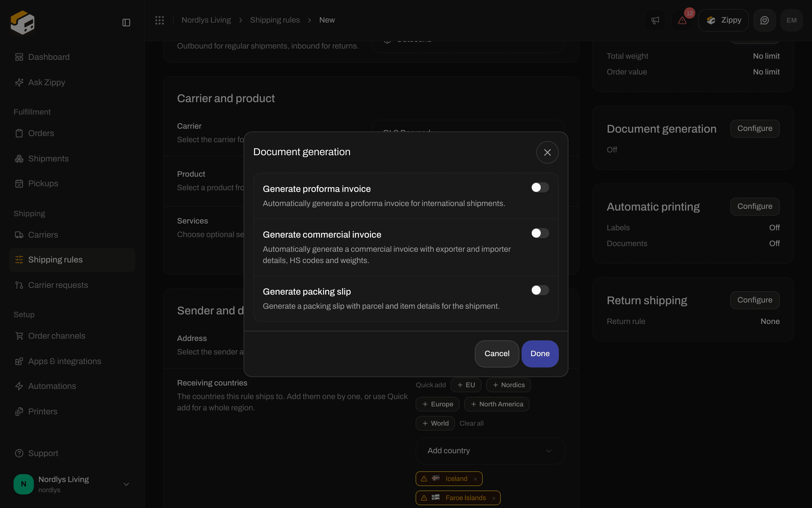Open Support in the sidebar
Screen dimensions: 812x508
72,453
